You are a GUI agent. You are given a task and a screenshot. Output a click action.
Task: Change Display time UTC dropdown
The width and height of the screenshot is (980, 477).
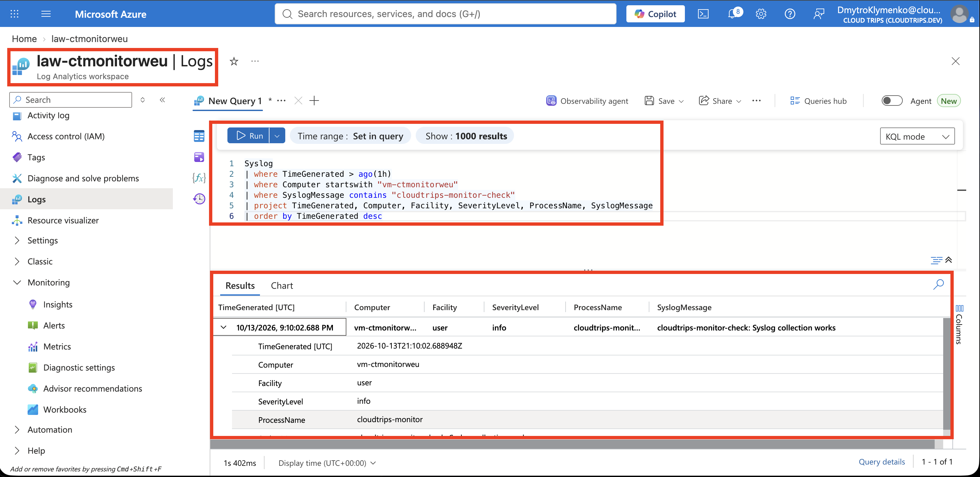coord(327,463)
